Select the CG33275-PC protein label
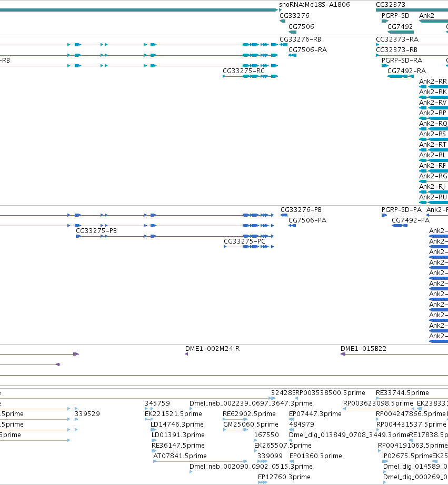This screenshot has height=485, width=448. tap(244, 241)
